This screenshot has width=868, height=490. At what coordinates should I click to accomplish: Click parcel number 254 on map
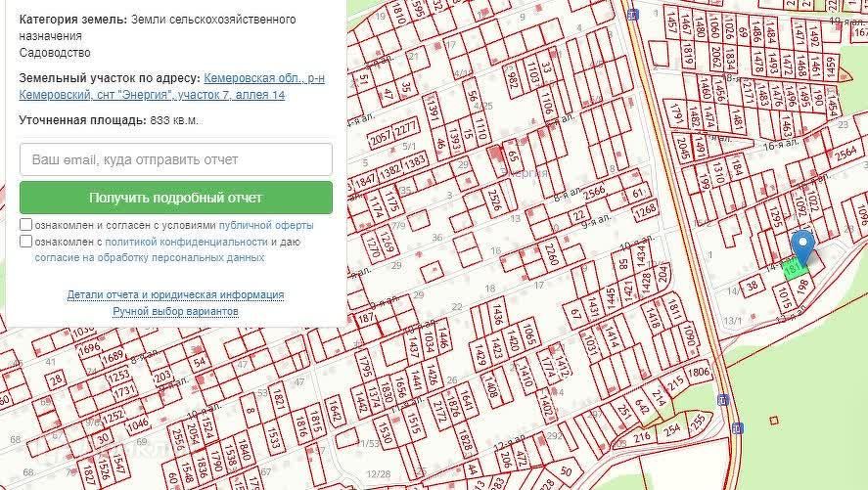coord(671,429)
